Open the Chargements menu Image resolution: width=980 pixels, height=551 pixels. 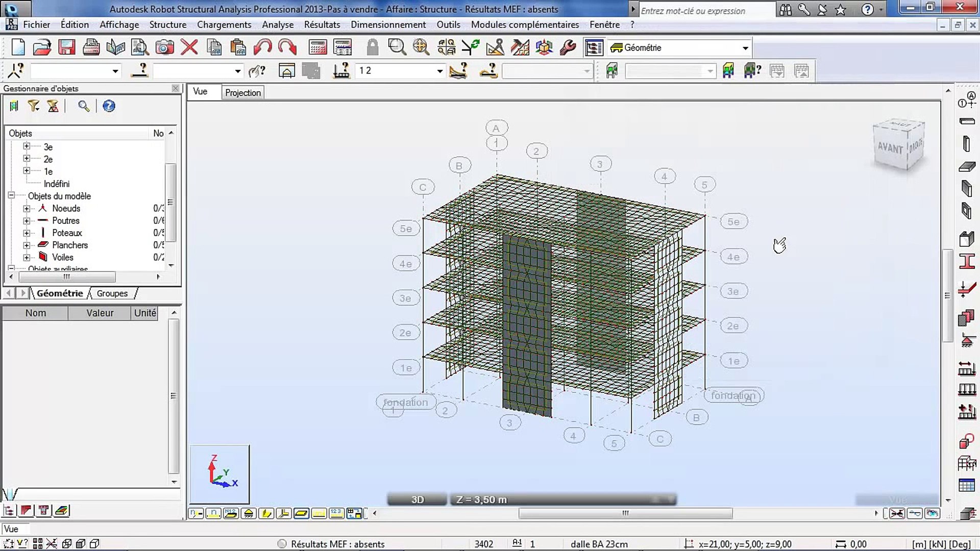(x=224, y=24)
